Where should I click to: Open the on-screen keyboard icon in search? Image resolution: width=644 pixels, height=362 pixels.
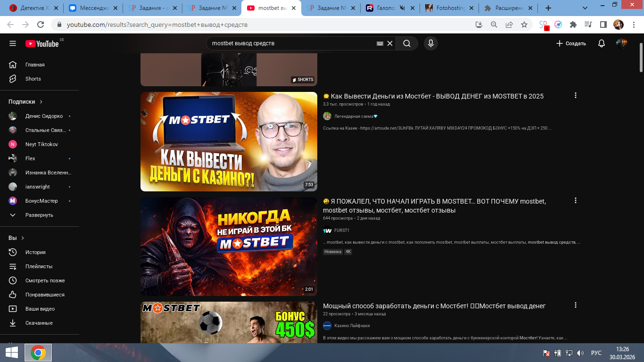click(380, 43)
